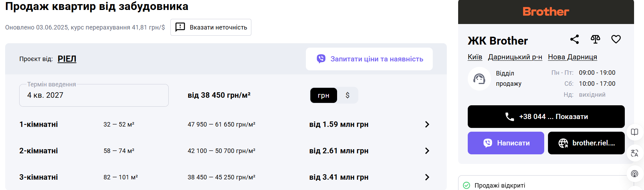644x190 pixels.
Task: Click the Brother logo banner
Action: (546, 12)
